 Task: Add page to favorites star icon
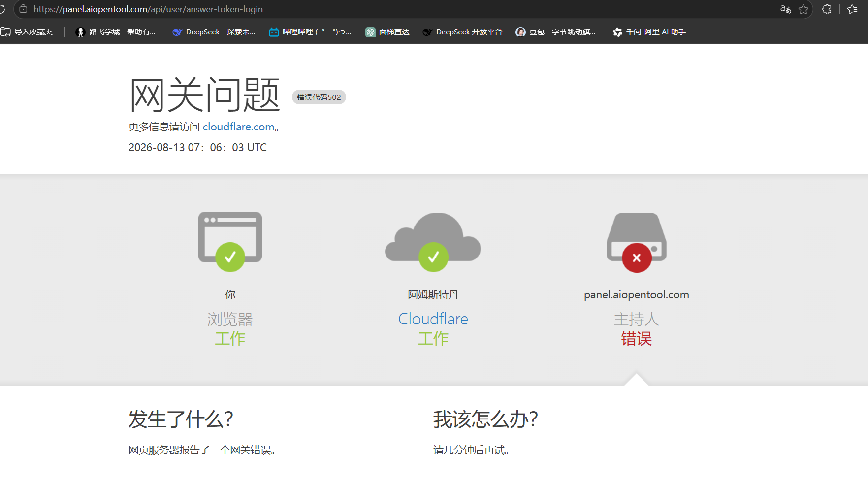point(804,9)
